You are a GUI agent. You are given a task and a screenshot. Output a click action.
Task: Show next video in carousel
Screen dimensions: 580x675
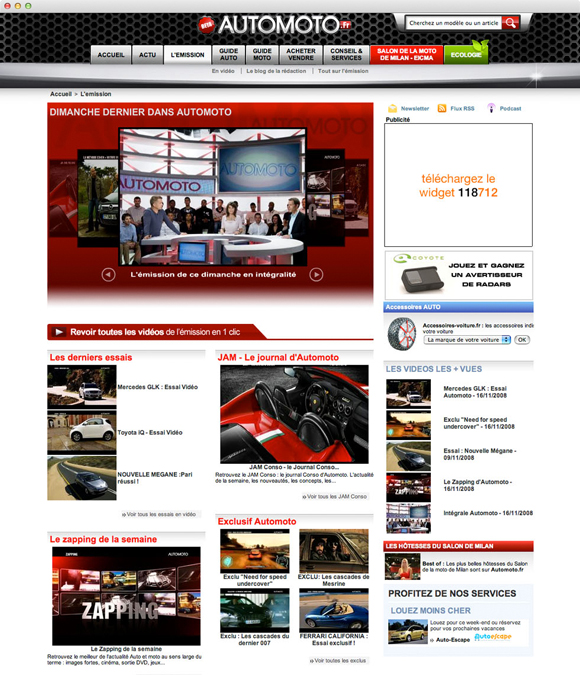click(x=316, y=275)
